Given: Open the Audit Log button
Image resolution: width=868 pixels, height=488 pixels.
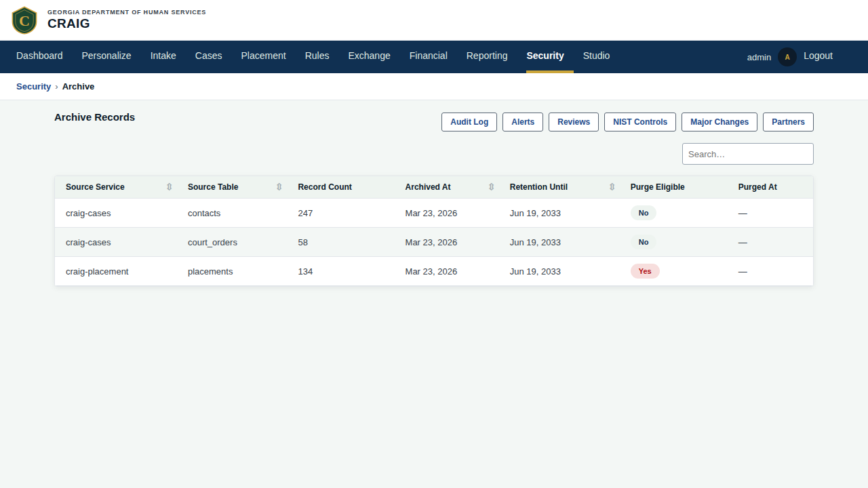Looking at the screenshot, I should pyautogui.click(x=469, y=122).
